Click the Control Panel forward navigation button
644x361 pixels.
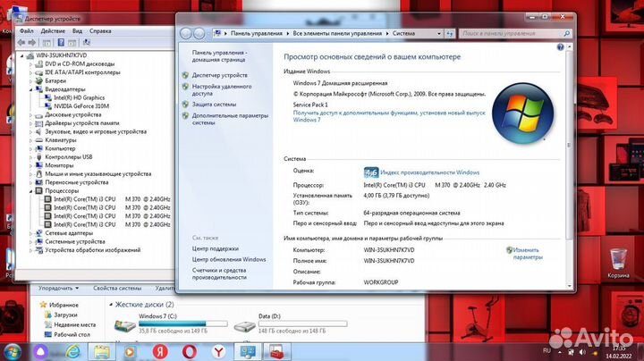[x=199, y=34]
